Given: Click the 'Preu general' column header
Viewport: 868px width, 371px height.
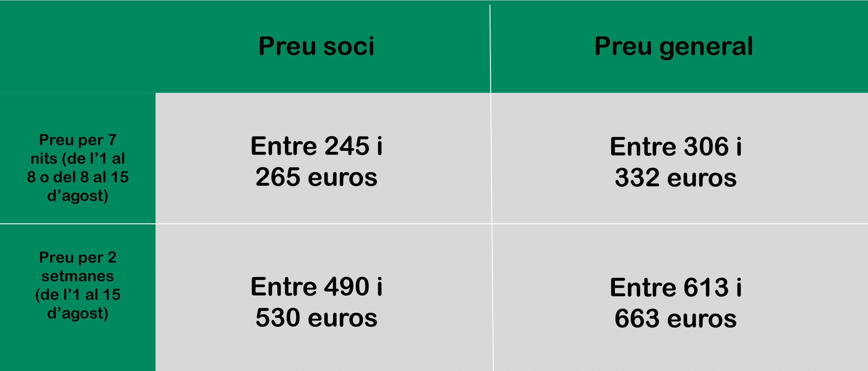Looking at the screenshot, I should click(x=674, y=47).
